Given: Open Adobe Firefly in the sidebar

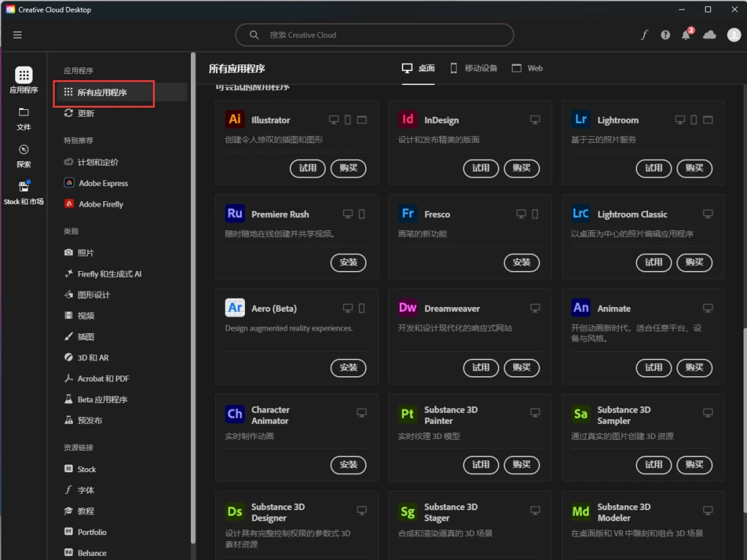Looking at the screenshot, I should coord(93,204).
